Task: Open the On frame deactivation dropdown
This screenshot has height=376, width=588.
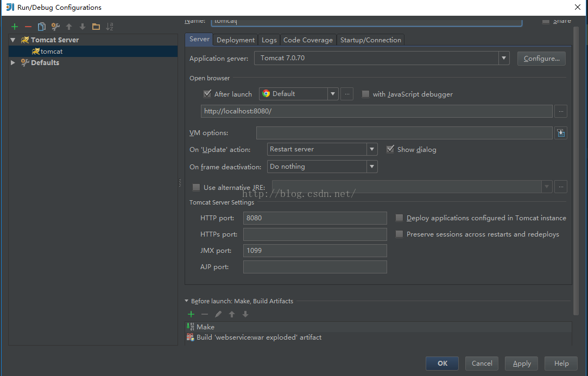Action: coord(371,167)
